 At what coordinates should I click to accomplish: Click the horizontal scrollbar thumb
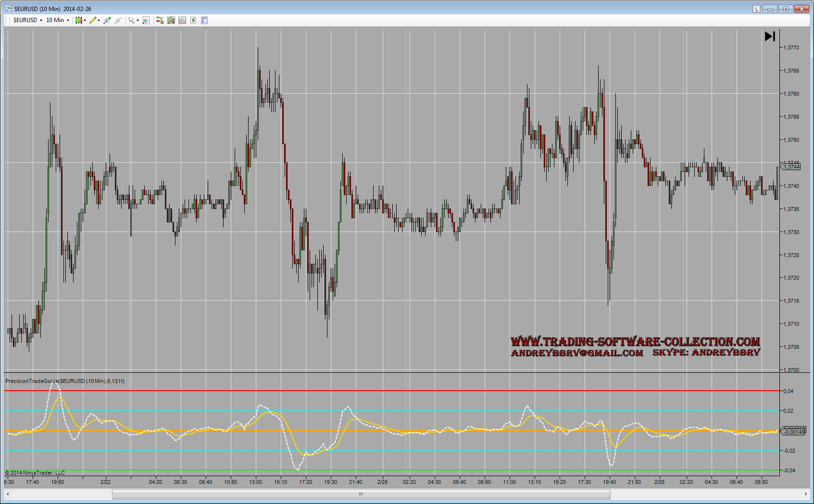pos(361,494)
